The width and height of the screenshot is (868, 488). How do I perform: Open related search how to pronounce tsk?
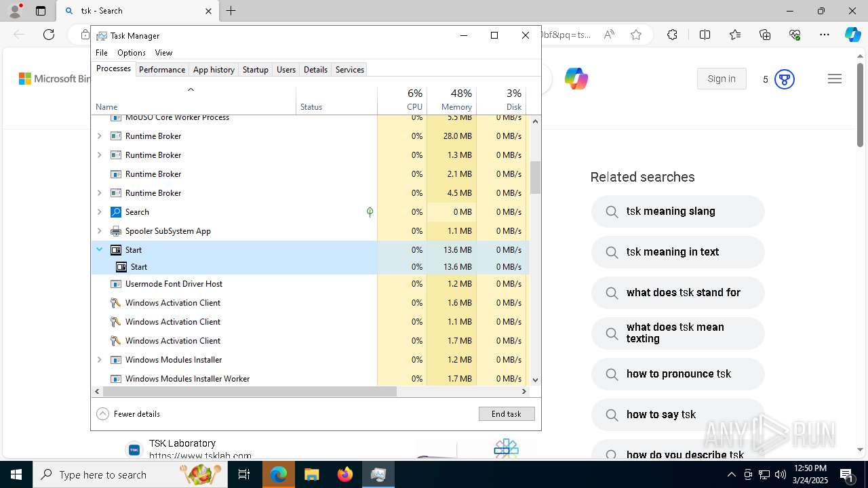click(678, 374)
